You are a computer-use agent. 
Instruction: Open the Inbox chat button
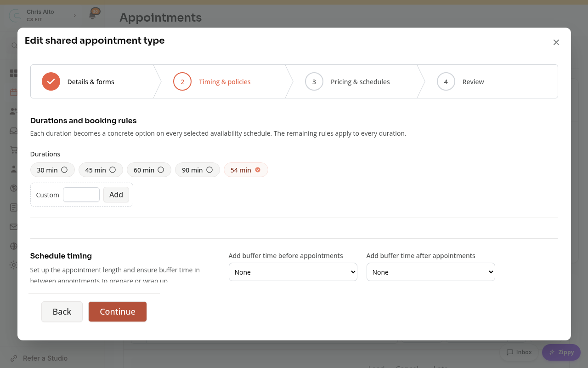click(519, 352)
